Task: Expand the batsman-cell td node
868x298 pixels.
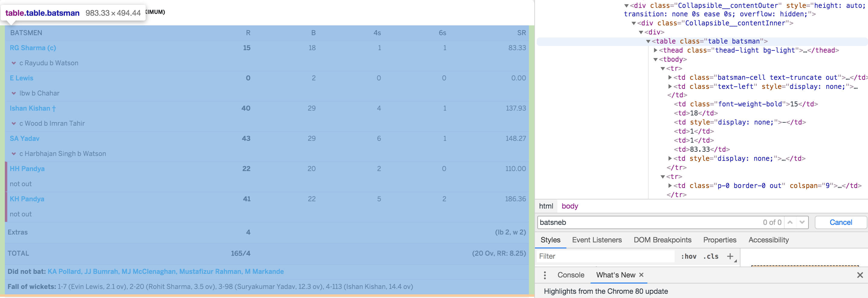Action: (x=670, y=77)
